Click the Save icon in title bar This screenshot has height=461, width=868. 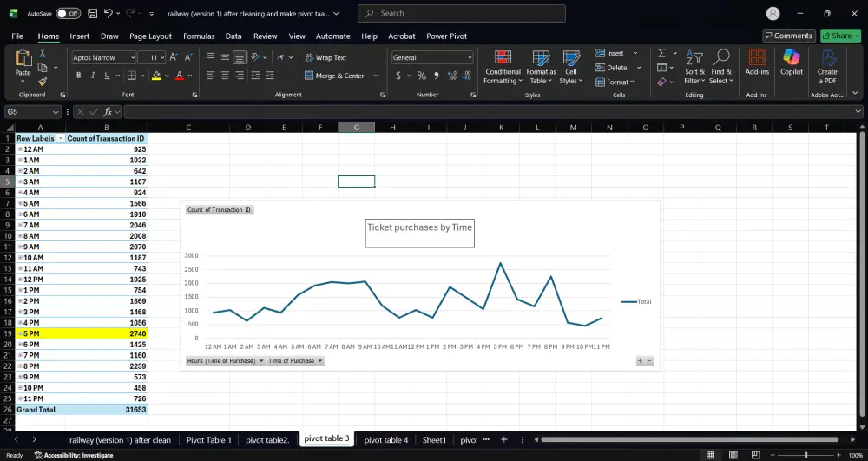click(x=93, y=13)
